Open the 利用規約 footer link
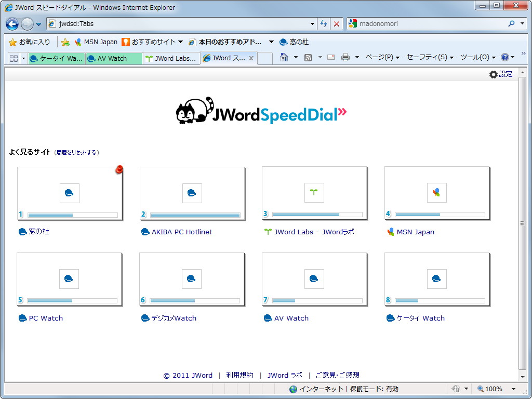The height and width of the screenshot is (399, 532). point(240,375)
